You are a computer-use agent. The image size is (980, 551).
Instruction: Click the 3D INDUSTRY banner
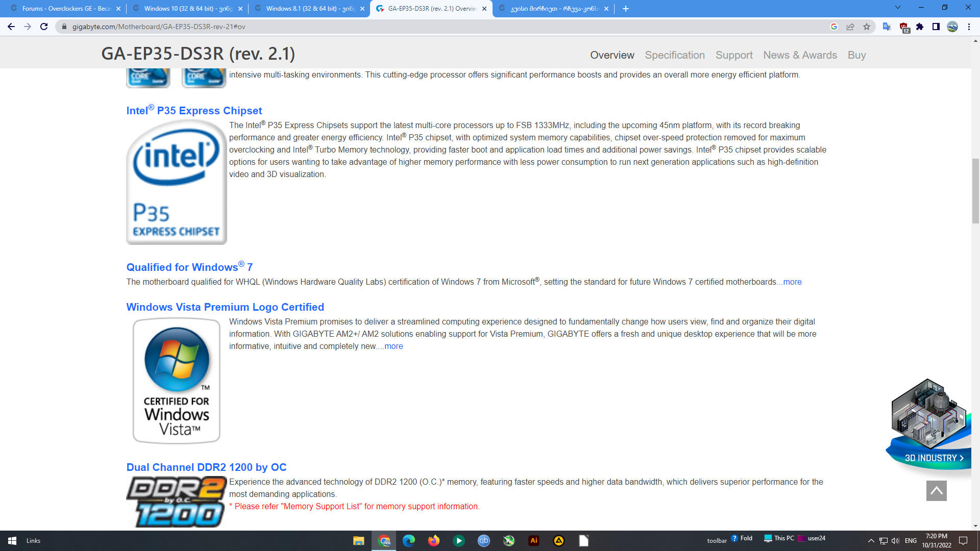point(933,458)
